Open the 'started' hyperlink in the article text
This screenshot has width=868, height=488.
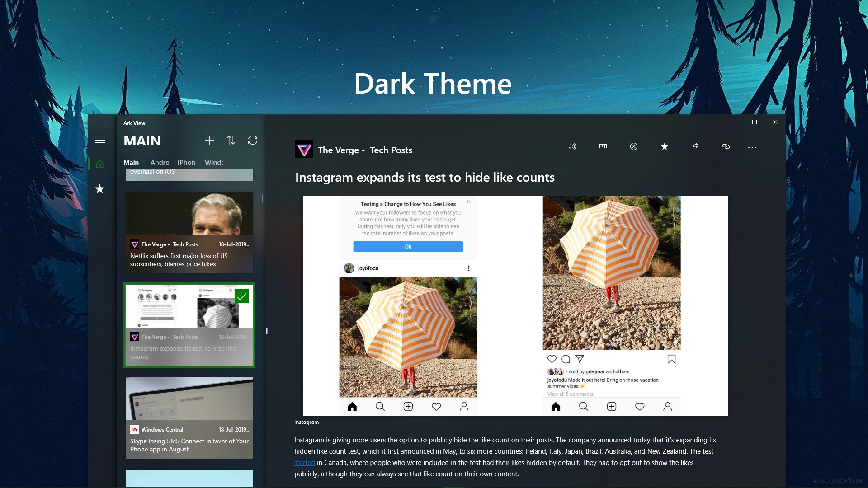[x=305, y=462]
